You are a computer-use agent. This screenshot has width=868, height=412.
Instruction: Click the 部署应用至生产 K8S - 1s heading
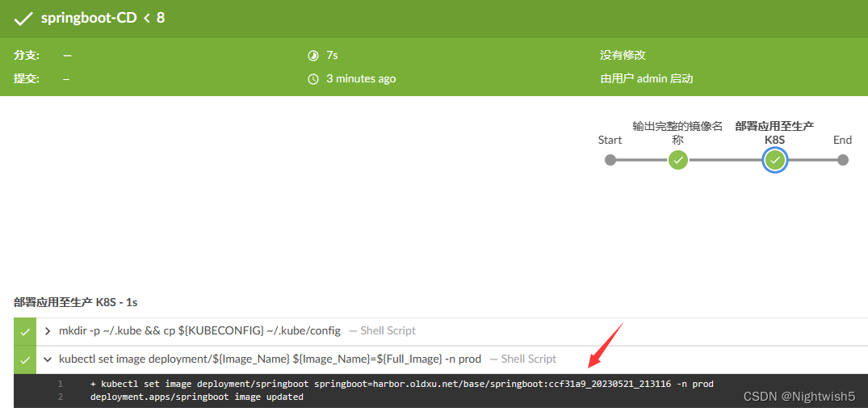click(75, 302)
